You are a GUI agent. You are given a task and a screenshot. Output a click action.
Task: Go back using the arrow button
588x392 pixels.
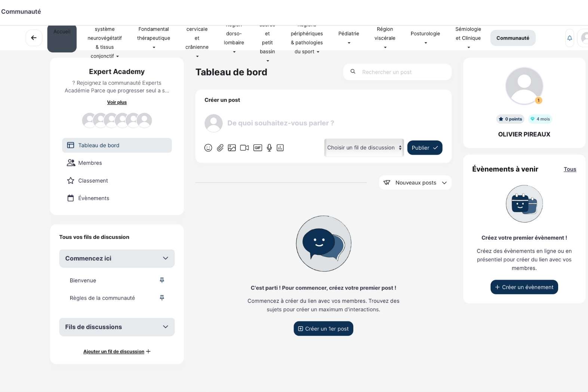34,38
